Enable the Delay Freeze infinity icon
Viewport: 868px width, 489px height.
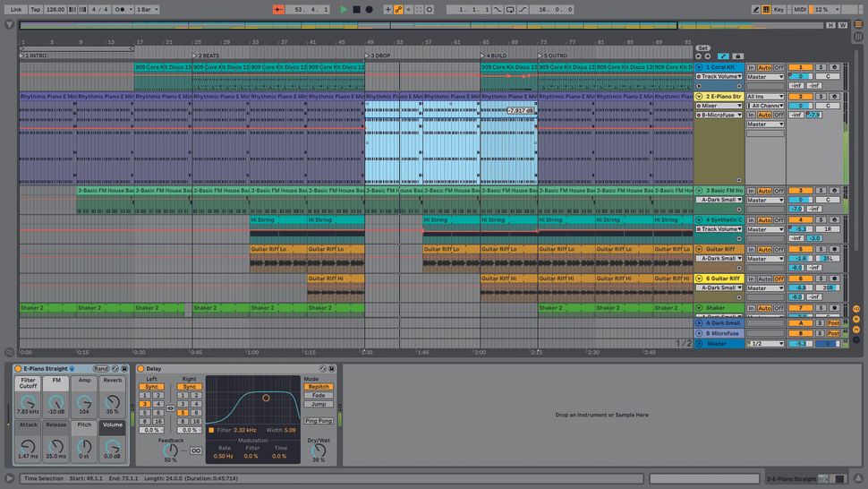(x=195, y=450)
